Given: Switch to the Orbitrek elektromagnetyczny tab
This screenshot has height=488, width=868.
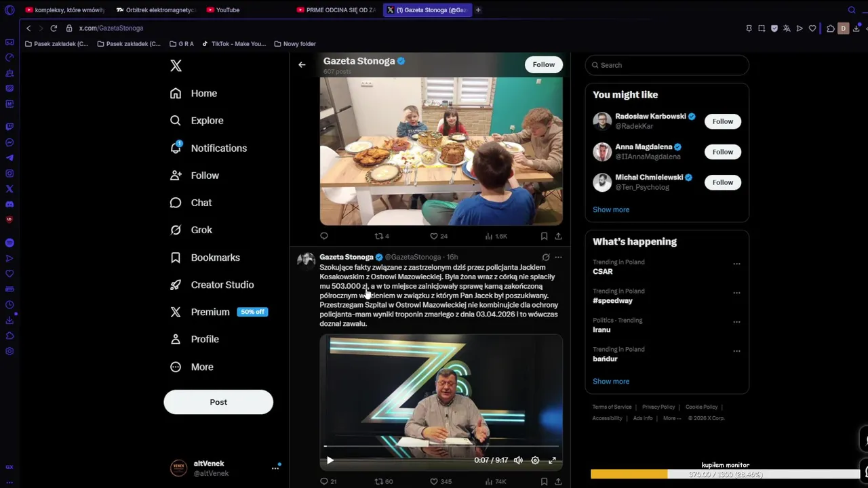Looking at the screenshot, I should pos(156,10).
